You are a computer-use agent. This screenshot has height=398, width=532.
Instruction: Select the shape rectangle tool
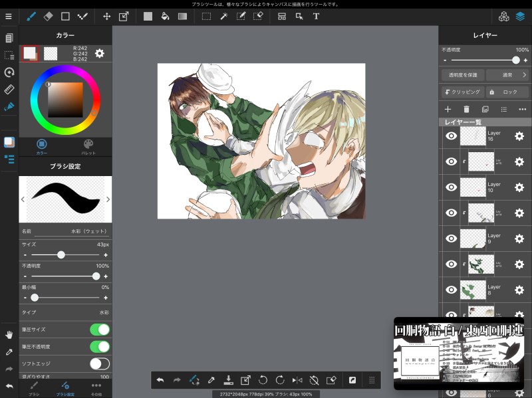(x=65, y=16)
